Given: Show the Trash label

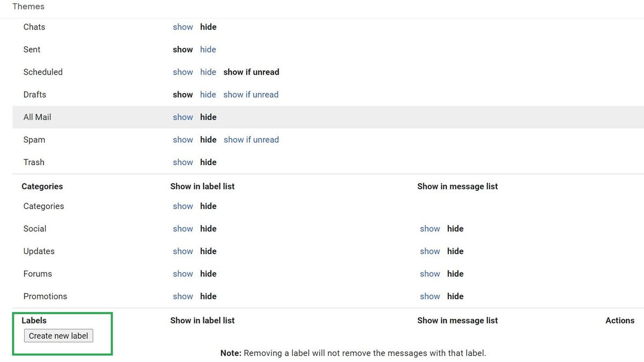Looking at the screenshot, I should pyautogui.click(x=182, y=162).
